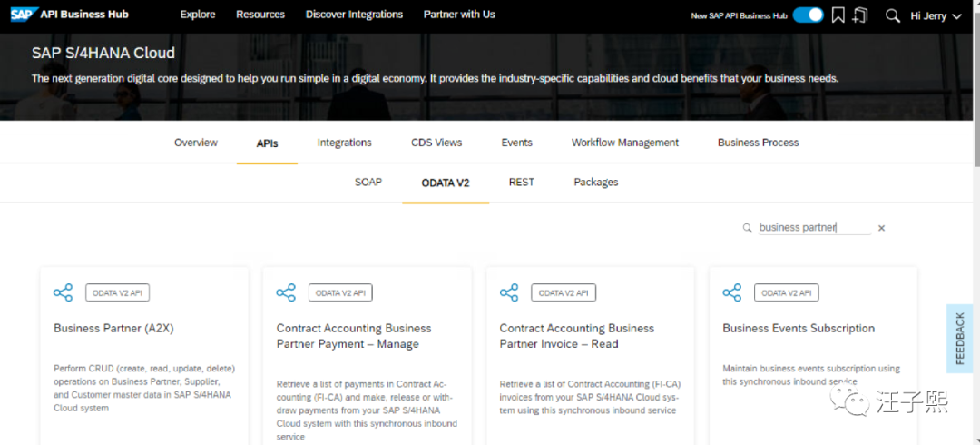Open the Packages sub-tab

coord(595,183)
